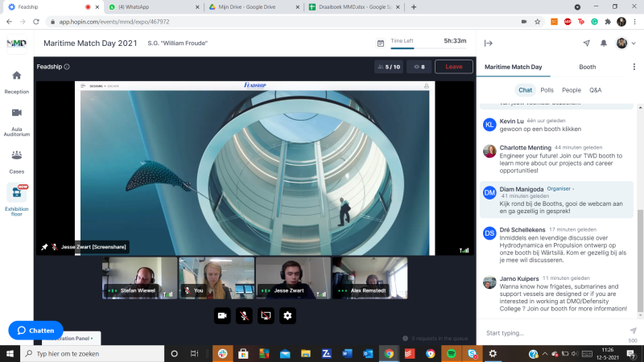Open the Moderation Panel

pyautogui.click(x=71, y=338)
